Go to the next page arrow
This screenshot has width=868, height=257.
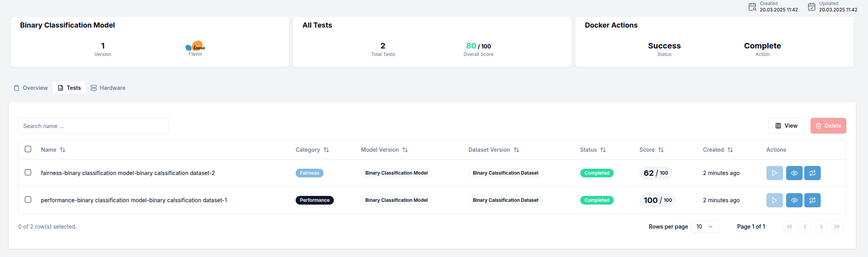coord(821,227)
